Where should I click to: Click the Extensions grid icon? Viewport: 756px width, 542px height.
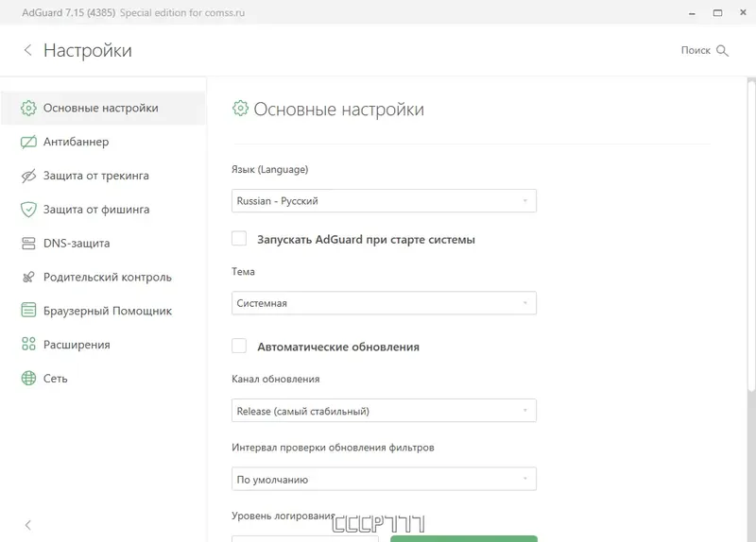point(28,345)
